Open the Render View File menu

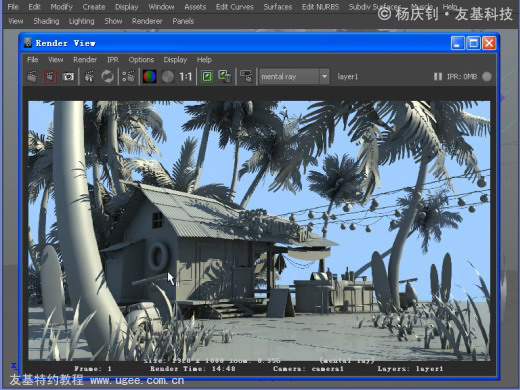(x=33, y=60)
